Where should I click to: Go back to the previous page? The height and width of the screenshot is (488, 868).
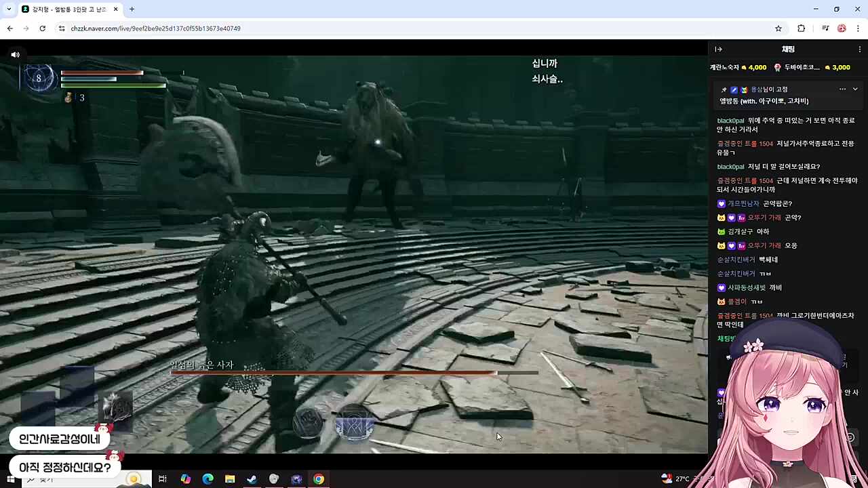10,28
